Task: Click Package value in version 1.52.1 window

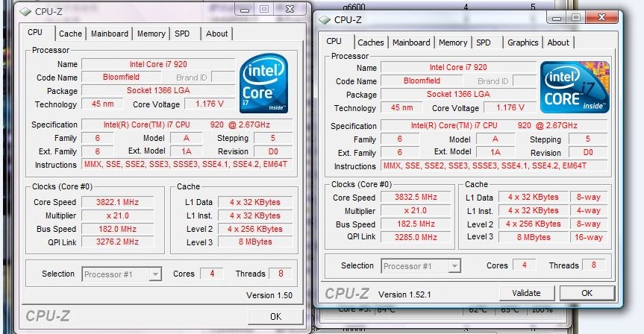Action: point(458,95)
